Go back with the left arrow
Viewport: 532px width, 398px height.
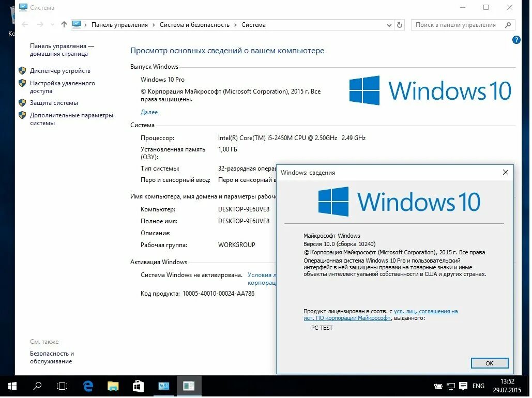click(25, 24)
